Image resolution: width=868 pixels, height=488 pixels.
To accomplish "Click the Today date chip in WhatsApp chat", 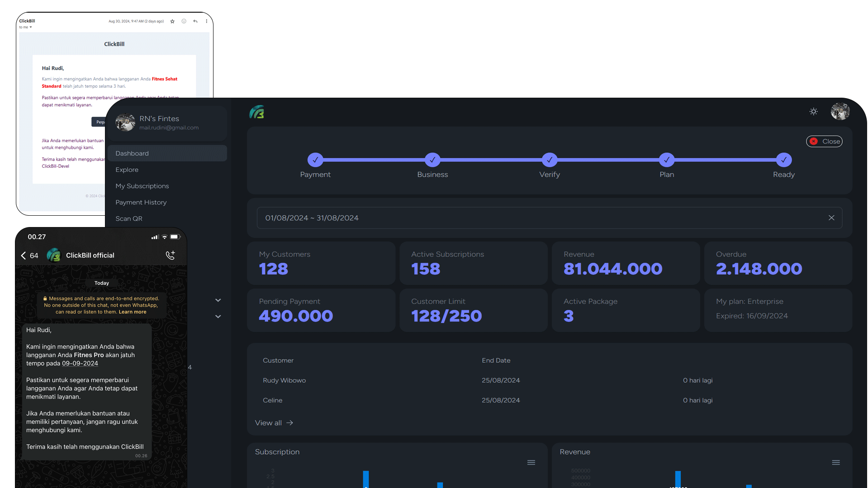I will coord(102,283).
